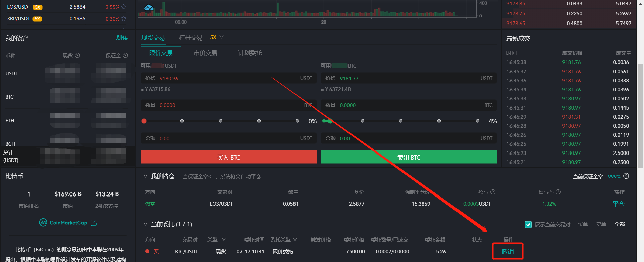Open help icon next to 保证金 column
This screenshot has width=644, height=262.
coord(125,55)
